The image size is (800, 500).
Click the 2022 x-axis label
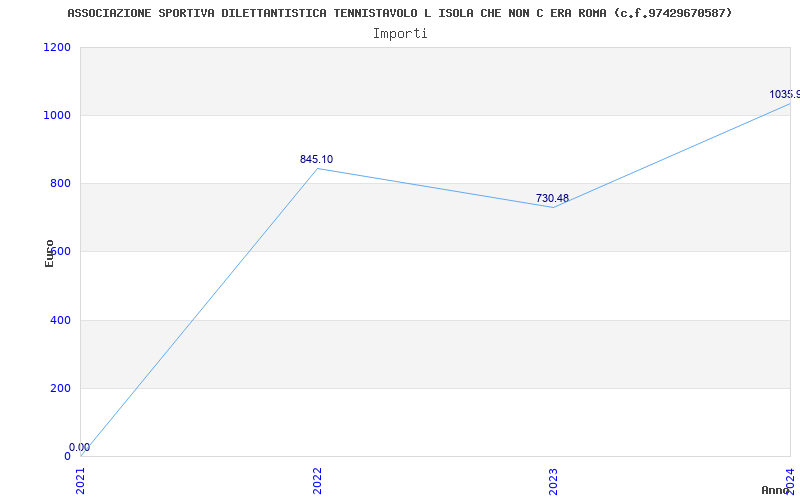(x=317, y=481)
